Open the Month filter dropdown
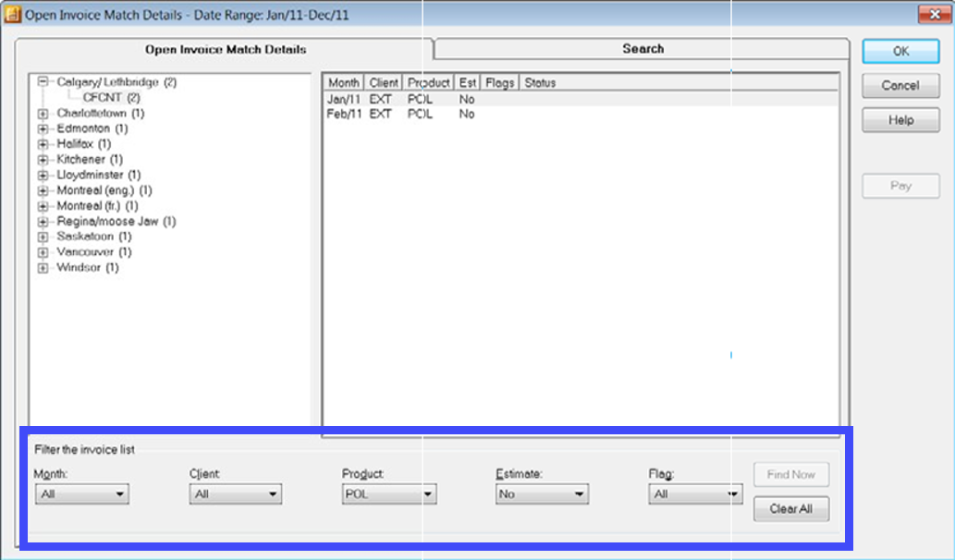 (x=82, y=494)
